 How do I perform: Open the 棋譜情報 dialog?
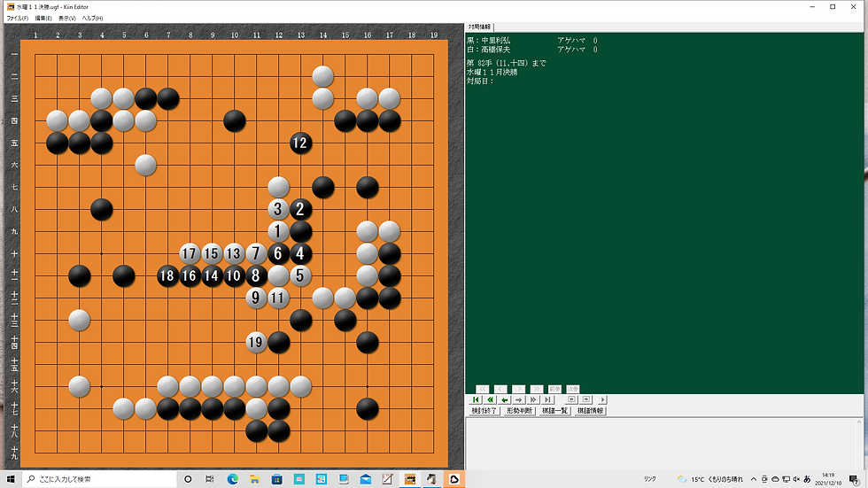(590, 411)
